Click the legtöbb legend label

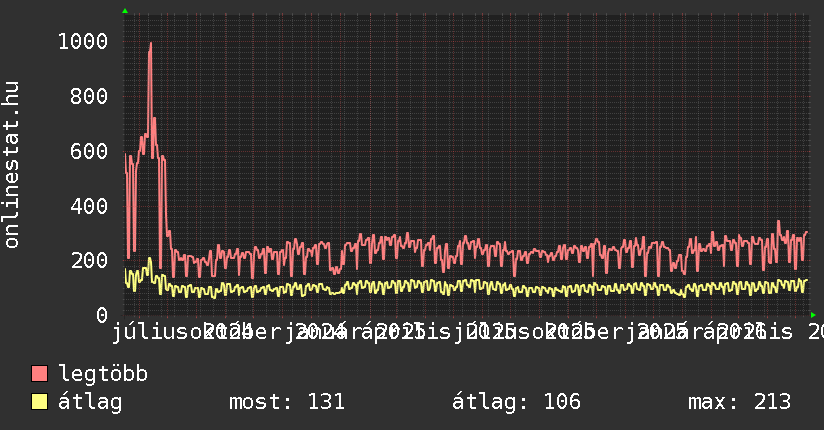coord(103,374)
